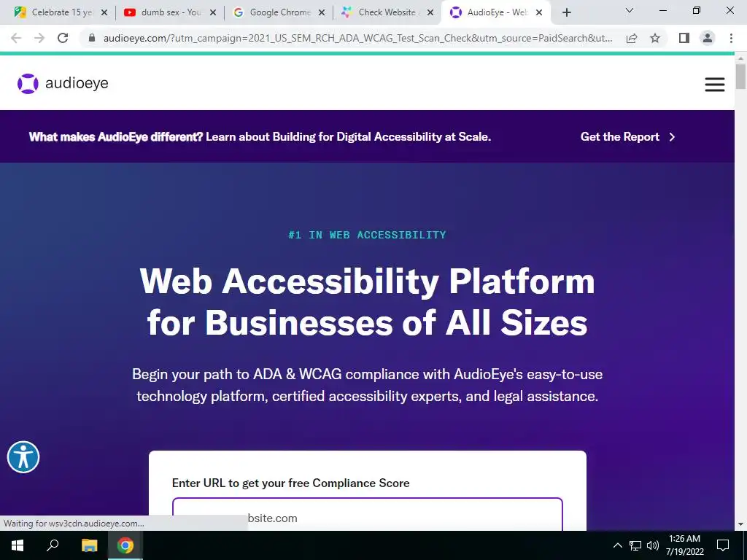This screenshot has width=747, height=560.
Task: Click the page vertical scrollbar thumb
Action: point(740,76)
